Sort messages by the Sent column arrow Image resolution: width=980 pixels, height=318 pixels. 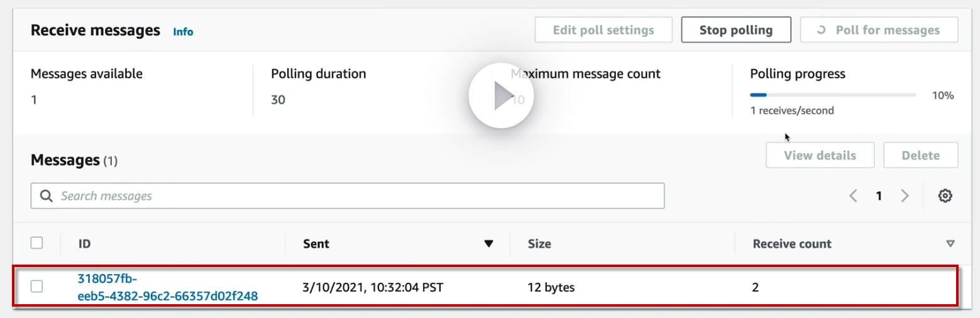pos(488,244)
